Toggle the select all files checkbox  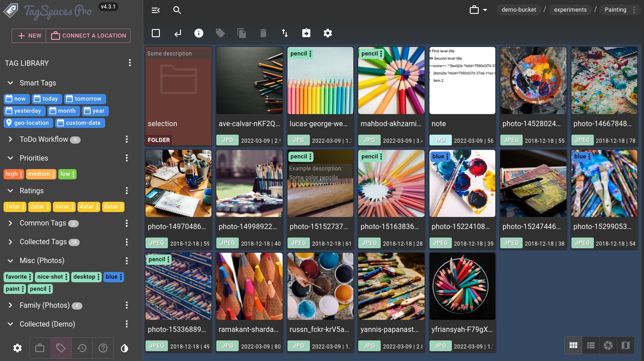point(156,33)
